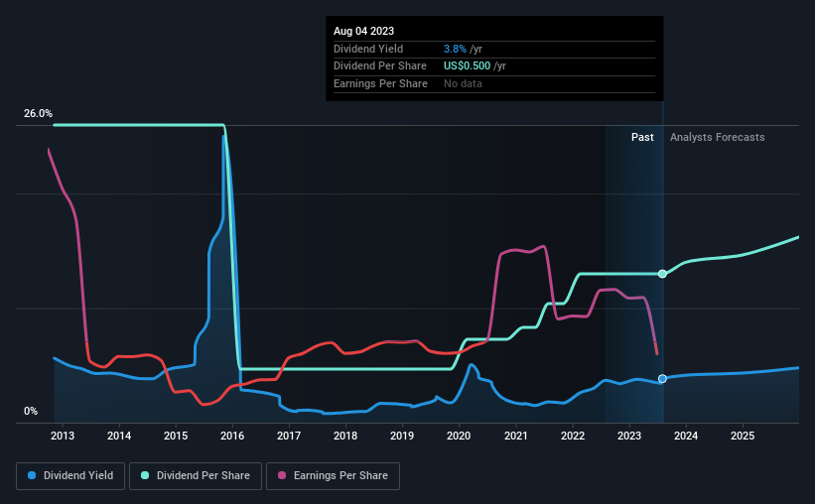Click the 2020 x-axis label
815x504 pixels.
[x=459, y=436]
